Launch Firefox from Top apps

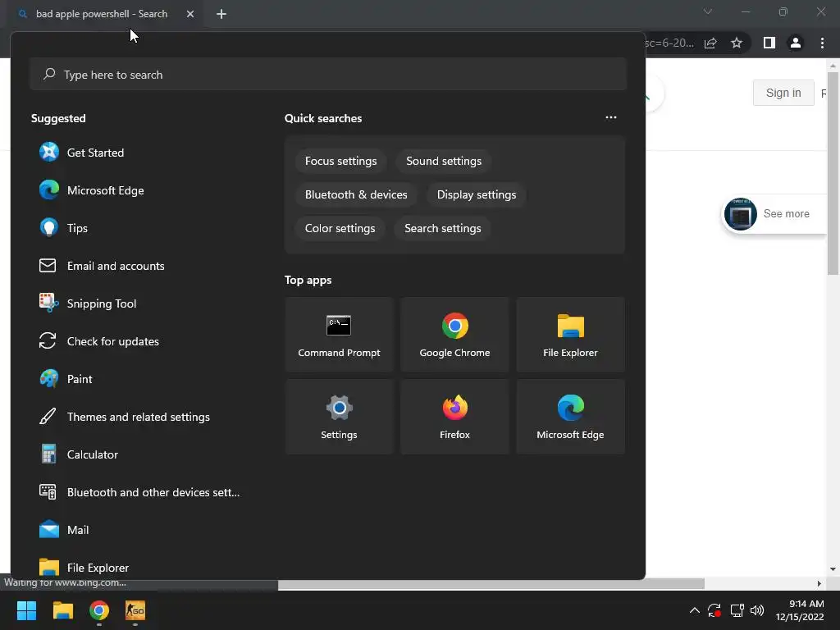[454, 417]
